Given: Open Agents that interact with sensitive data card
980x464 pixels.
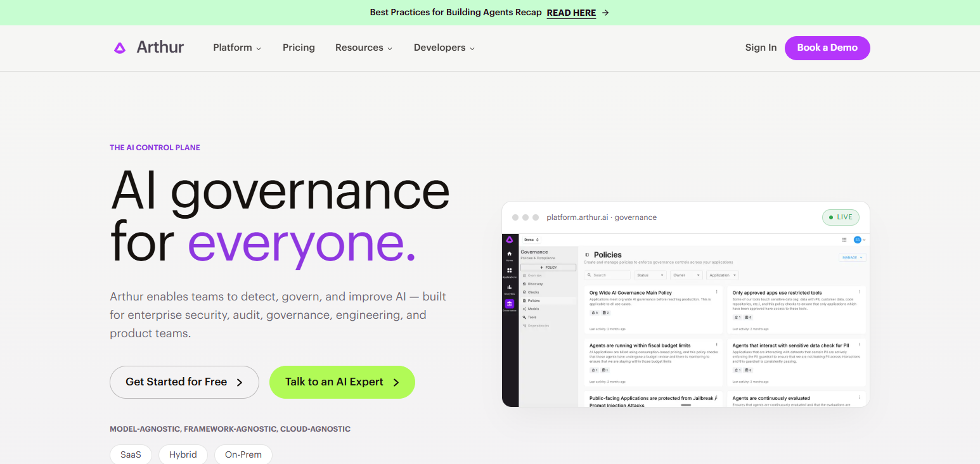Looking at the screenshot, I should 797,363.
